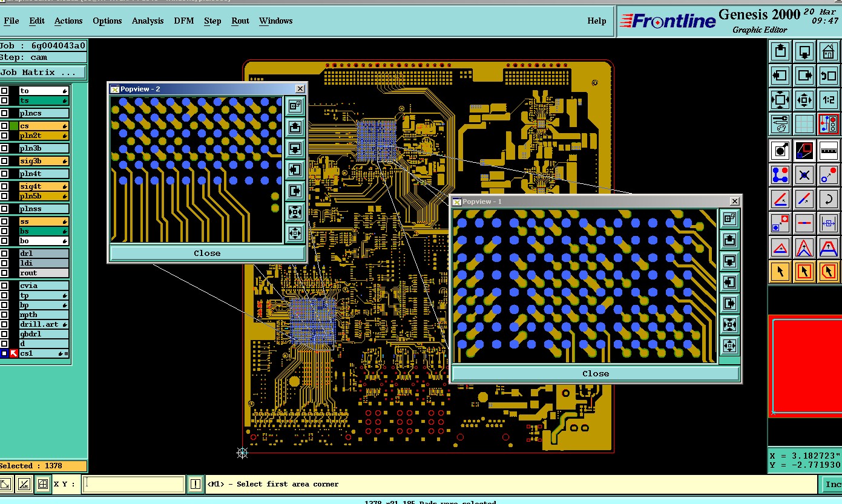Image resolution: width=842 pixels, height=504 pixels.
Task: Open the Step menu
Action: [x=212, y=21]
